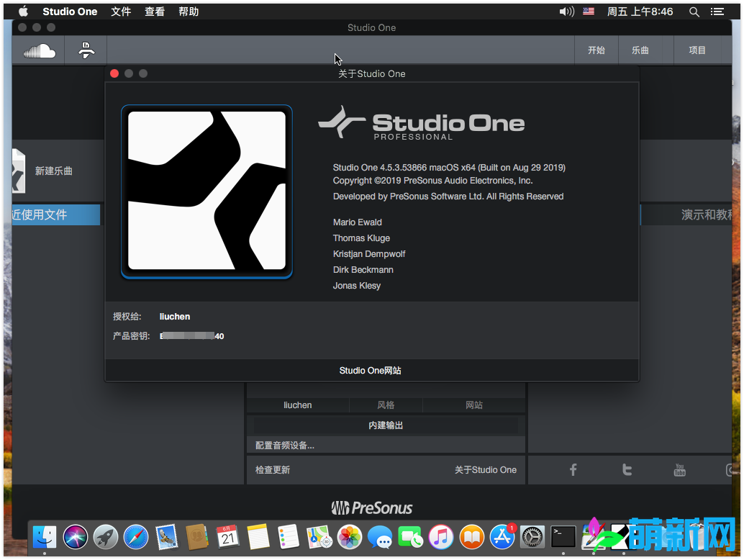Image resolution: width=744 pixels, height=560 pixels.
Task: Open Spotlight search magnifier icon
Action: pos(694,12)
